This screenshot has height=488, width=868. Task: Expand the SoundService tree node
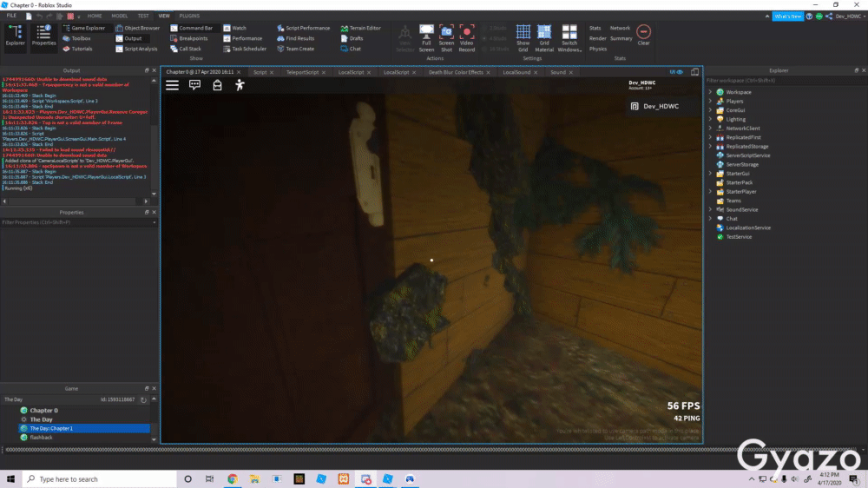point(711,209)
